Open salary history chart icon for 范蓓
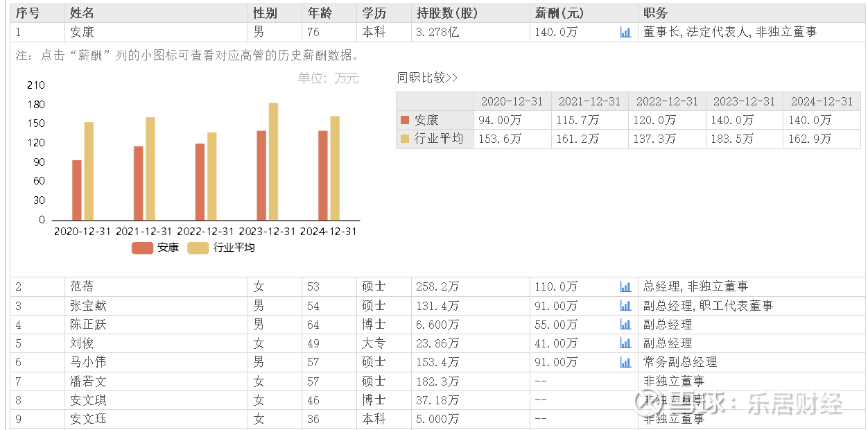The image size is (868, 430). 625,286
